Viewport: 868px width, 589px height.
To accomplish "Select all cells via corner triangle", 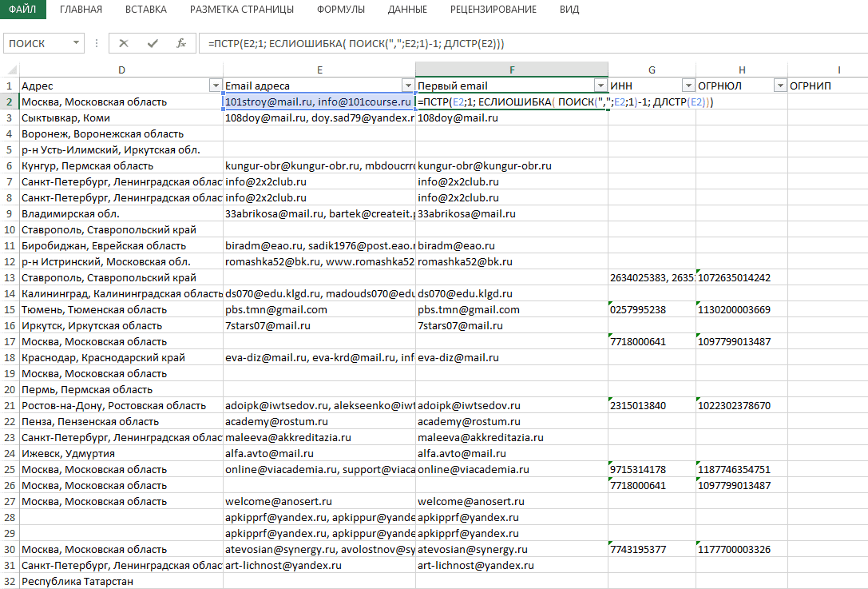I will pyautogui.click(x=12, y=70).
